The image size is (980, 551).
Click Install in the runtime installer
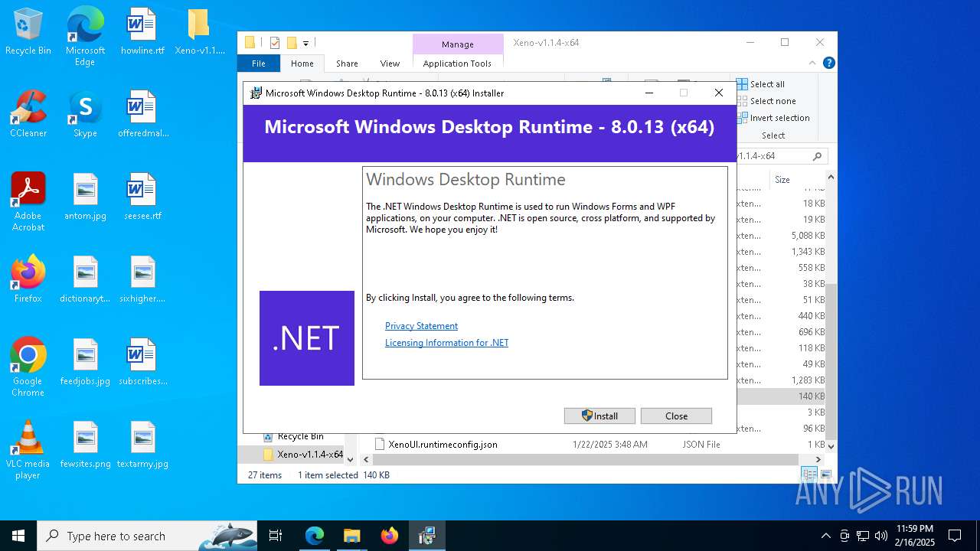coord(599,416)
